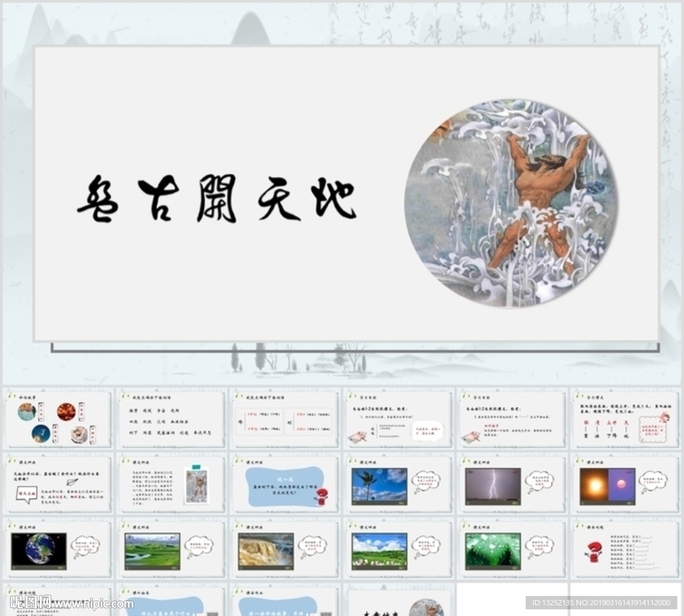Open the thumbnail with red column words and arrows
Image resolution: width=684 pixels, height=616 pixels.
[625, 418]
